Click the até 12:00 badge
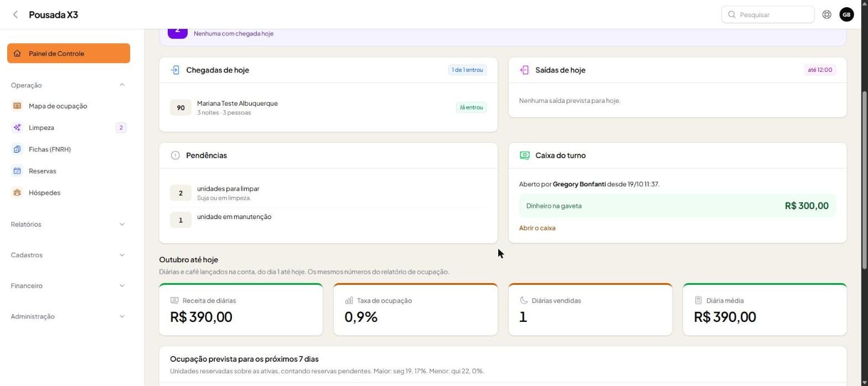Screen dimensions: 868x386 [x=820, y=70]
